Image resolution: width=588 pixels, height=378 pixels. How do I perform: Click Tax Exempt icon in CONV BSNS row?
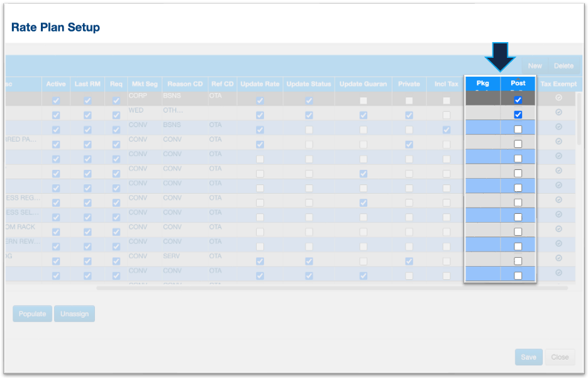pyautogui.click(x=558, y=126)
